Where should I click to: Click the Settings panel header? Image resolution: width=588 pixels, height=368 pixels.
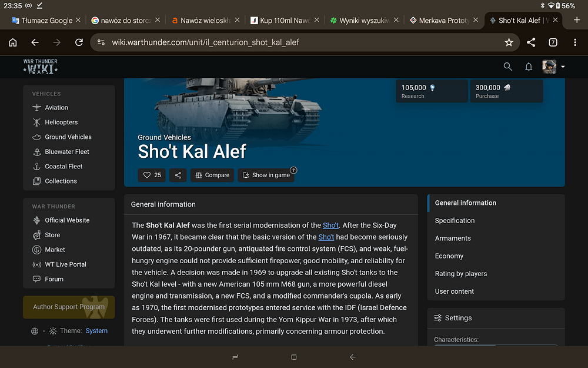point(496,318)
